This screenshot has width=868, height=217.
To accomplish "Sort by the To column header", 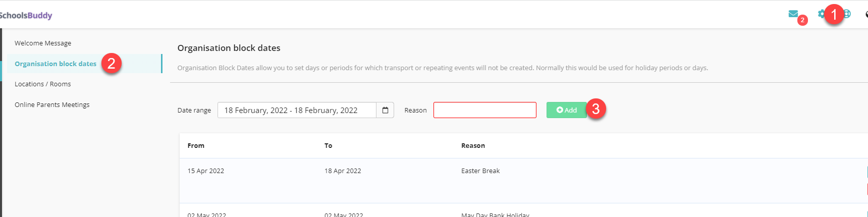I will 329,145.
